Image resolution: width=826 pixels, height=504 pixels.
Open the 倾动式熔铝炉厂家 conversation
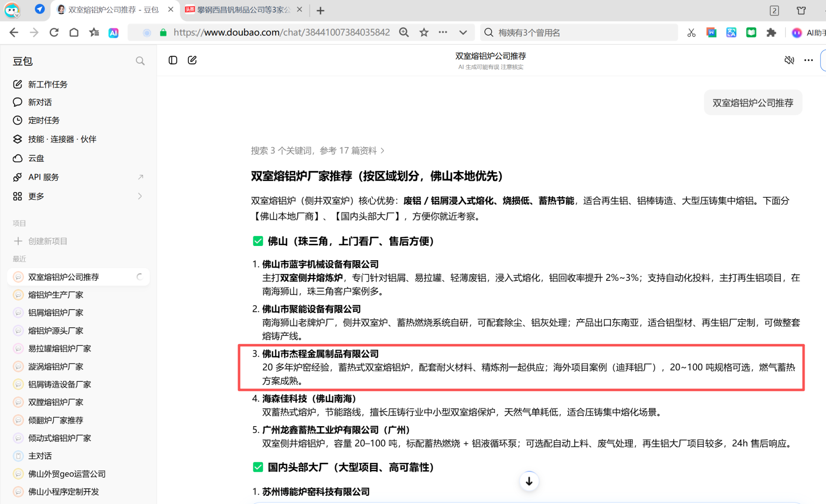point(79,438)
